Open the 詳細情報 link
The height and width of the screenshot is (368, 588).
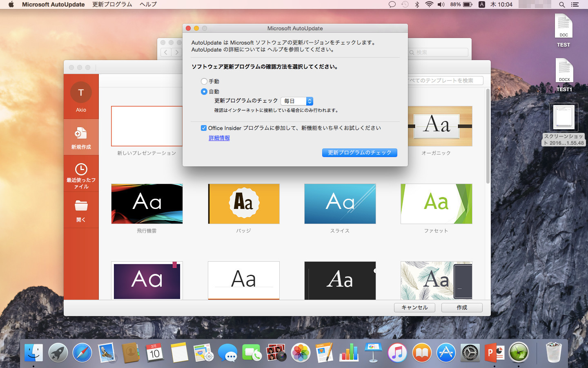tap(219, 138)
